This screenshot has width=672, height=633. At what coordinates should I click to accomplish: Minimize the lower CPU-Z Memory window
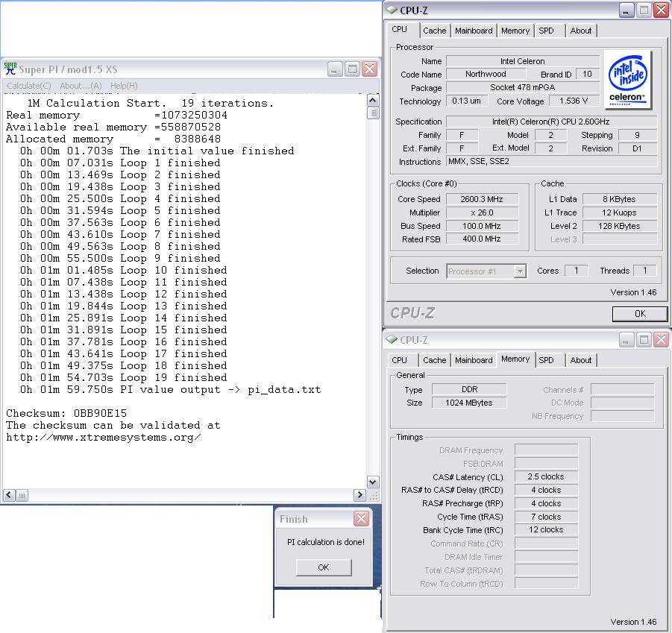[x=627, y=340]
